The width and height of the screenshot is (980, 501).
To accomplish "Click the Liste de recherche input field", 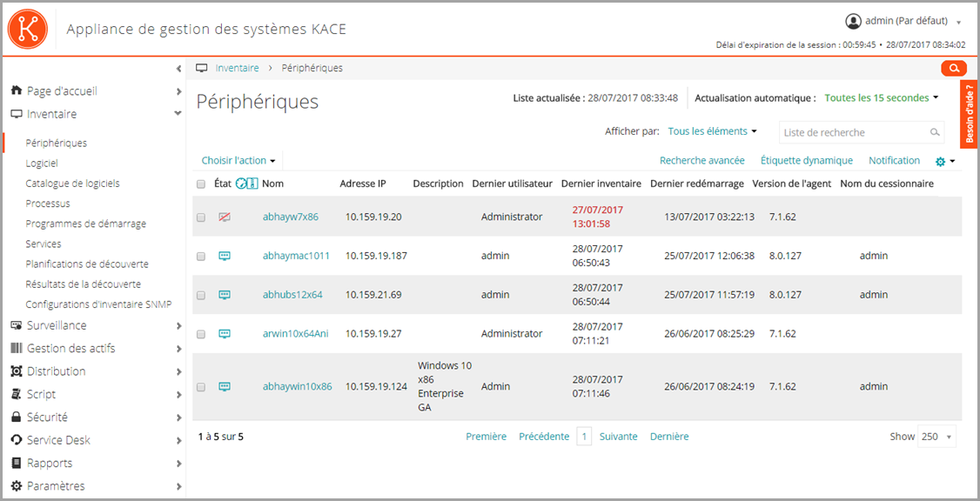I will (853, 132).
